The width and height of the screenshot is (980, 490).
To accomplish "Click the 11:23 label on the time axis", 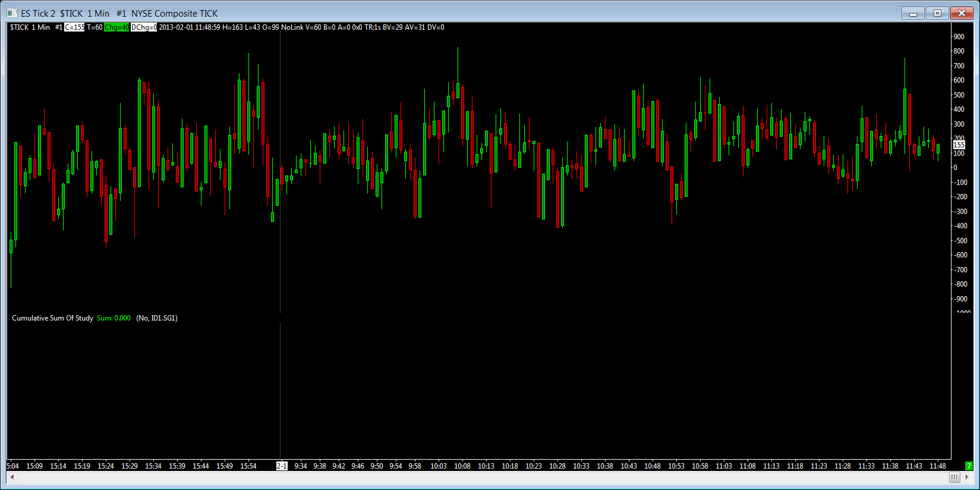I will pyautogui.click(x=819, y=466).
